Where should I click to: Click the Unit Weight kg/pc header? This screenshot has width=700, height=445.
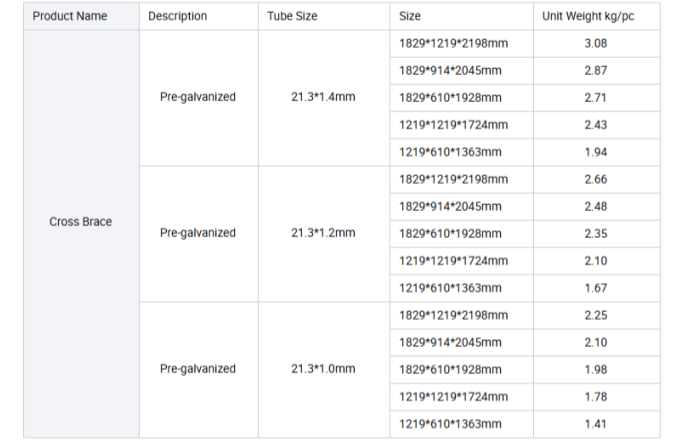pyautogui.click(x=588, y=16)
